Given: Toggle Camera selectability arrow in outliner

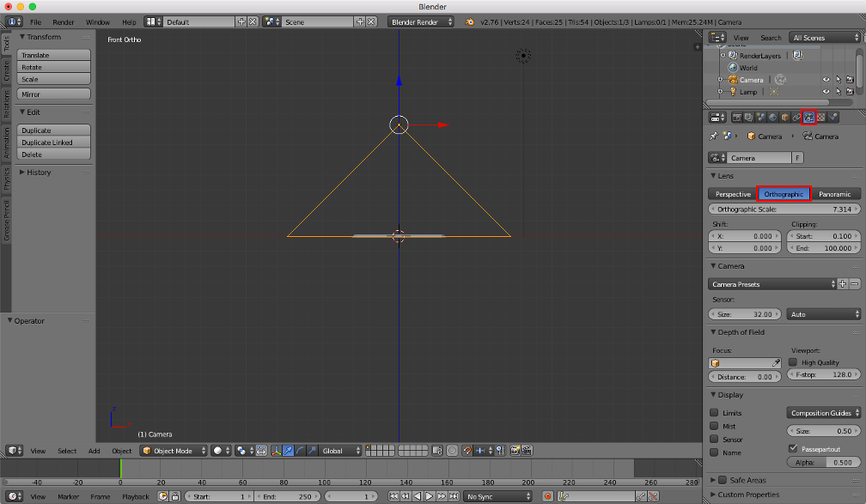Looking at the screenshot, I should pos(839,80).
